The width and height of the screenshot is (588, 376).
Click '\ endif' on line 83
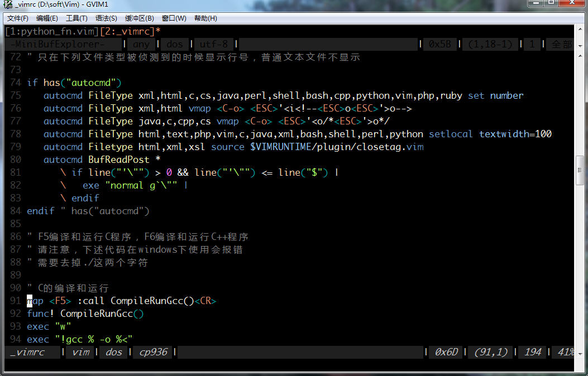coord(79,198)
